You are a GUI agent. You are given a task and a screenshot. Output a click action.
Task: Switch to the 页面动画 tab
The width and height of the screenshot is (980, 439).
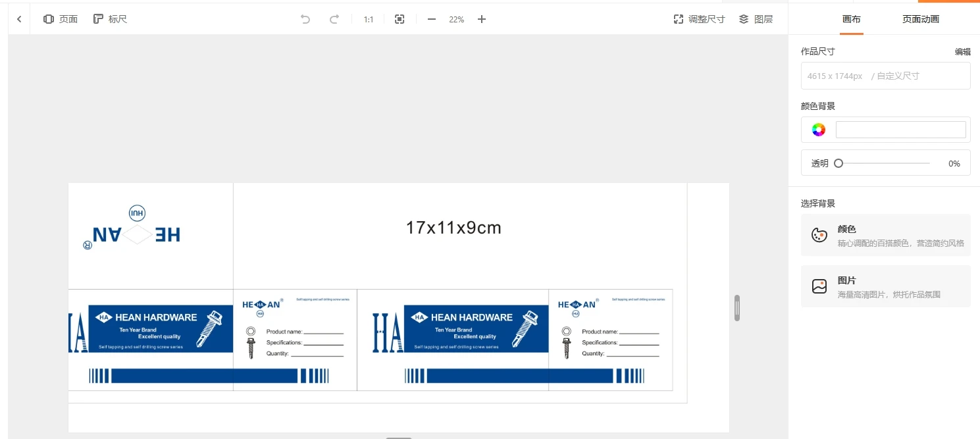point(921,19)
